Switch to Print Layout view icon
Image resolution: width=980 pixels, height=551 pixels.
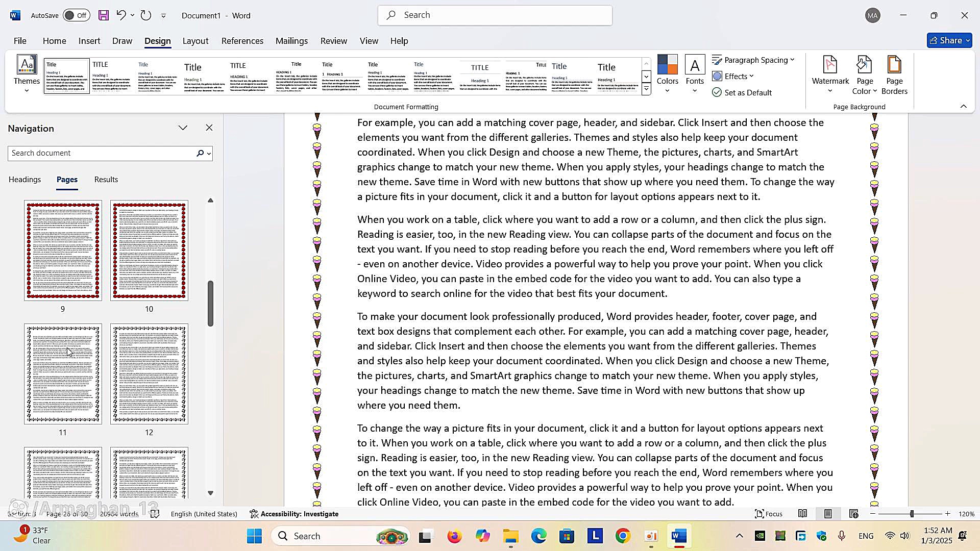[x=828, y=514]
